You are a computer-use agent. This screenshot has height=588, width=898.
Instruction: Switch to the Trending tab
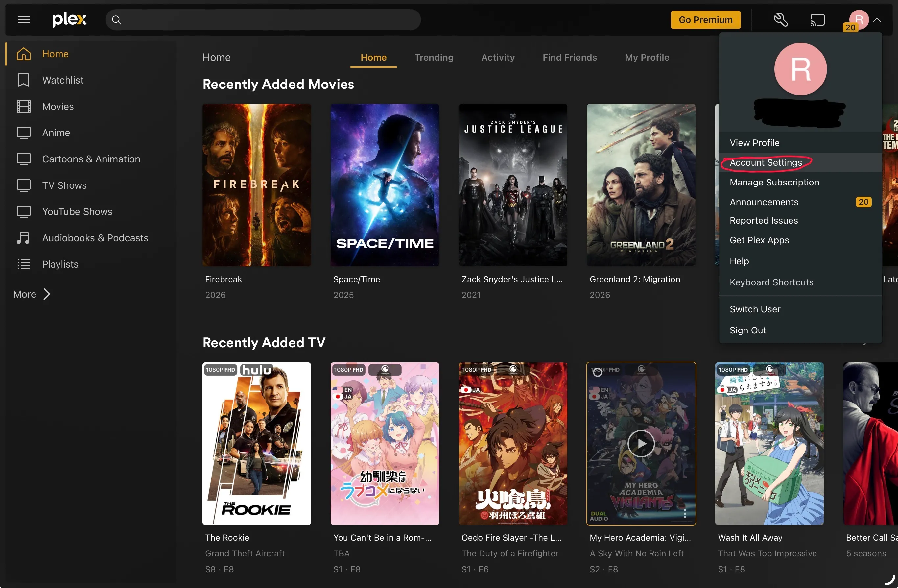(x=434, y=57)
